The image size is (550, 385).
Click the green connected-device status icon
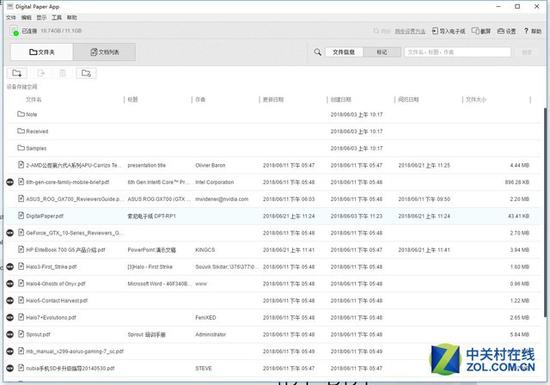pyautogui.click(x=14, y=31)
